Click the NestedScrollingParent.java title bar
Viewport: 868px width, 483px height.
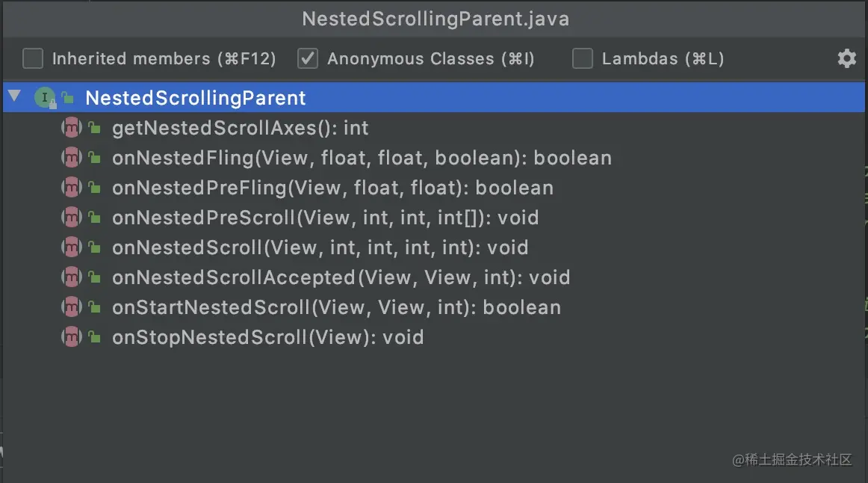434,19
